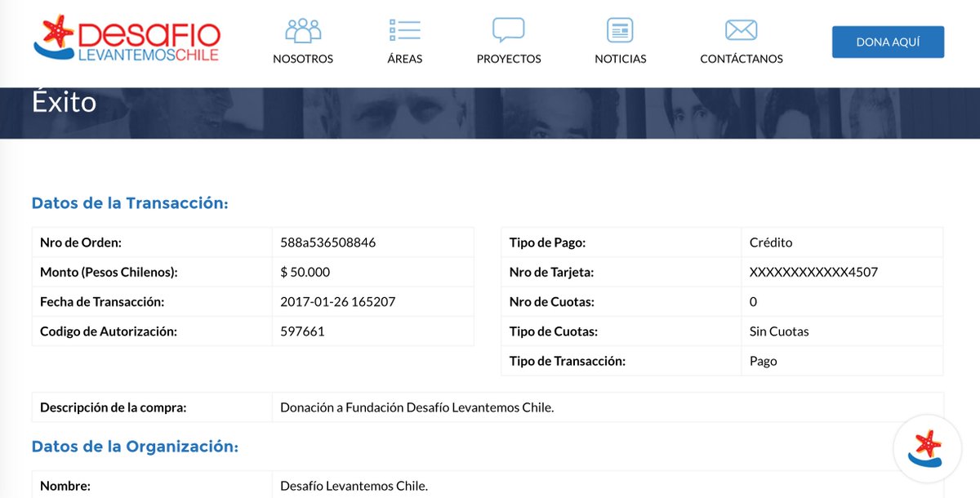980x498 pixels.
Task: Select the payment type value Crédito
Action: click(771, 242)
